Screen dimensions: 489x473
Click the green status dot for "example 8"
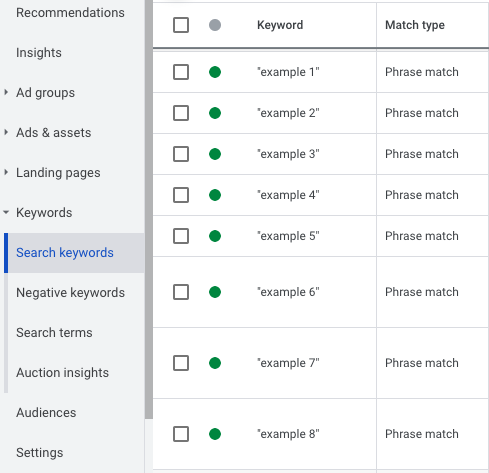coord(215,434)
